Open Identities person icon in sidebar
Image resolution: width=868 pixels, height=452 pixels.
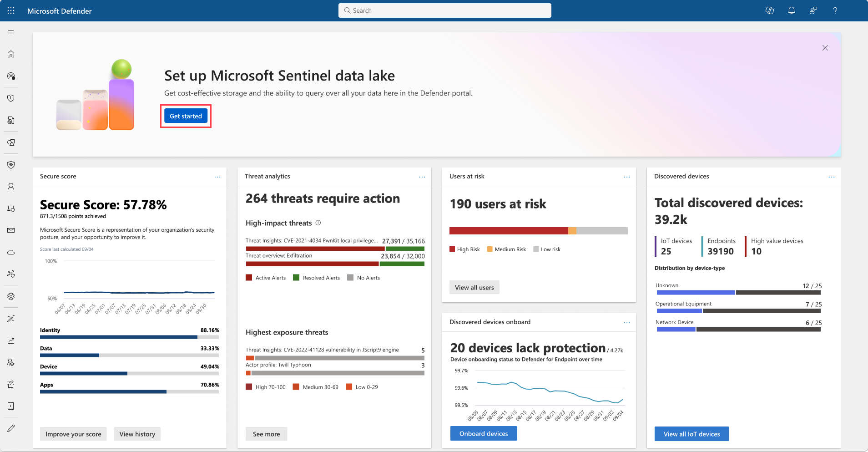pyautogui.click(x=11, y=187)
